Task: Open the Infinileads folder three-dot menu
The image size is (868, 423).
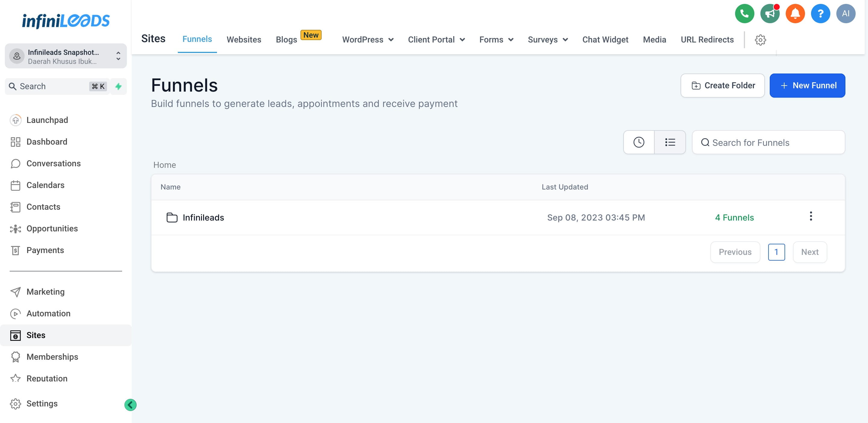Action: click(811, 216)
